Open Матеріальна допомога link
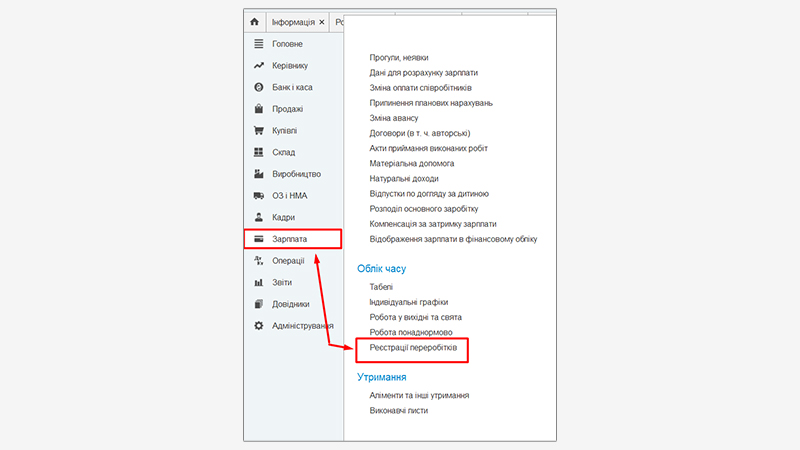Screen dimensions: 800x450 click(412, 163)
